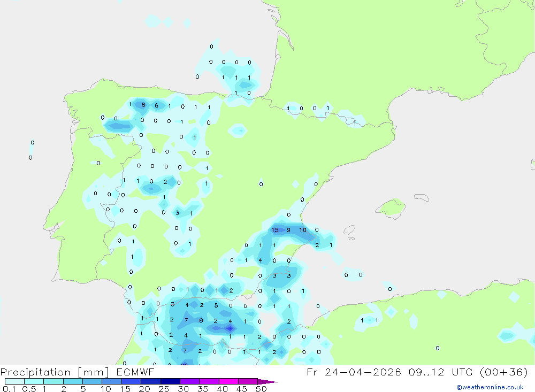Click the 'Precipitation [mm] ECMWF' title text

point(78,372)
